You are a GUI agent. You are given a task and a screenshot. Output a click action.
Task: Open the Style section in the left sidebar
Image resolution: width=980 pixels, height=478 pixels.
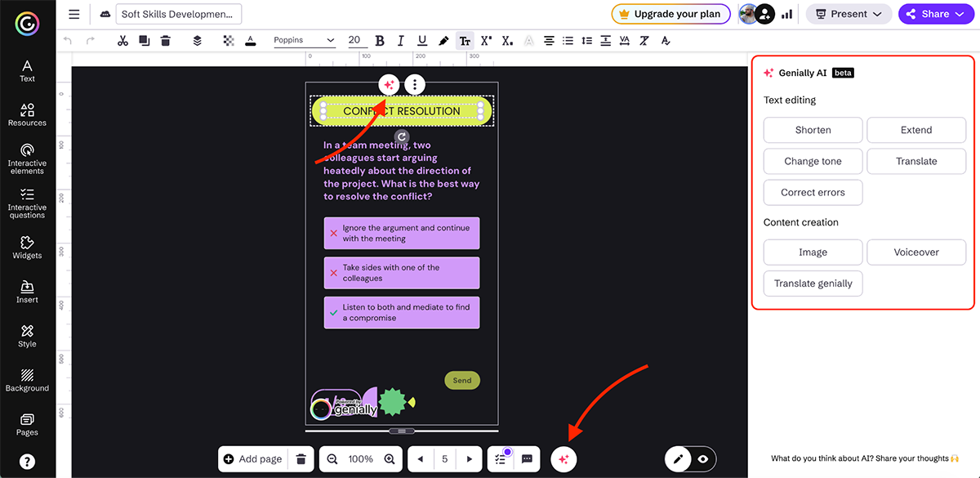pyautogui.click(x=27, y=335)
